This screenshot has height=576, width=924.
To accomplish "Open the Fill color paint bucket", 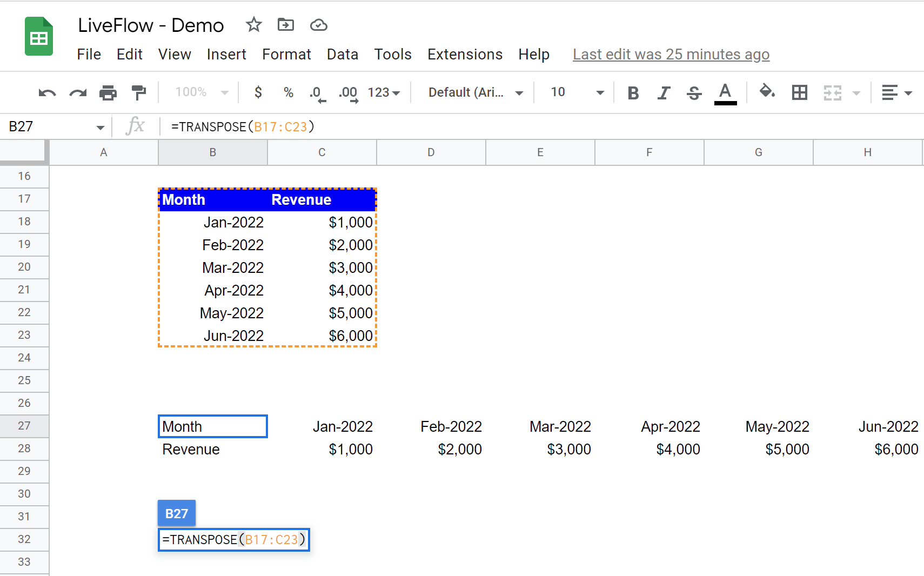I will (x=767, y=91).
